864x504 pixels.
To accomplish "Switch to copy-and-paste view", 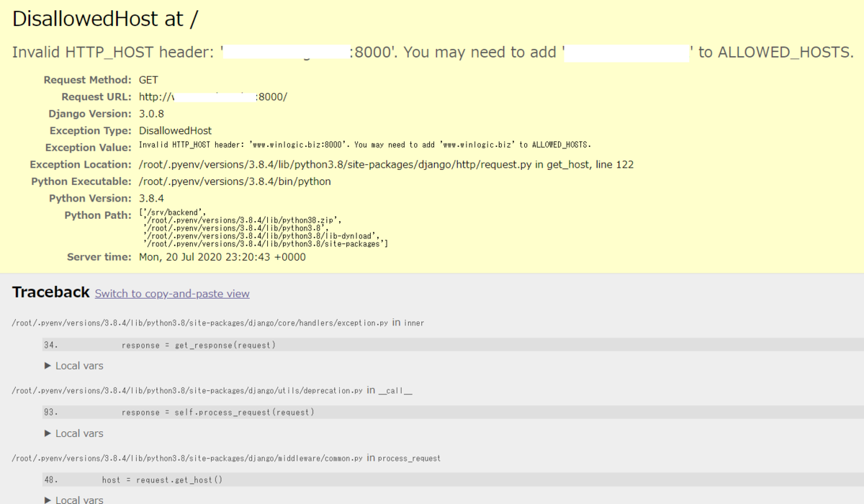I will click(x=172, y=294).
